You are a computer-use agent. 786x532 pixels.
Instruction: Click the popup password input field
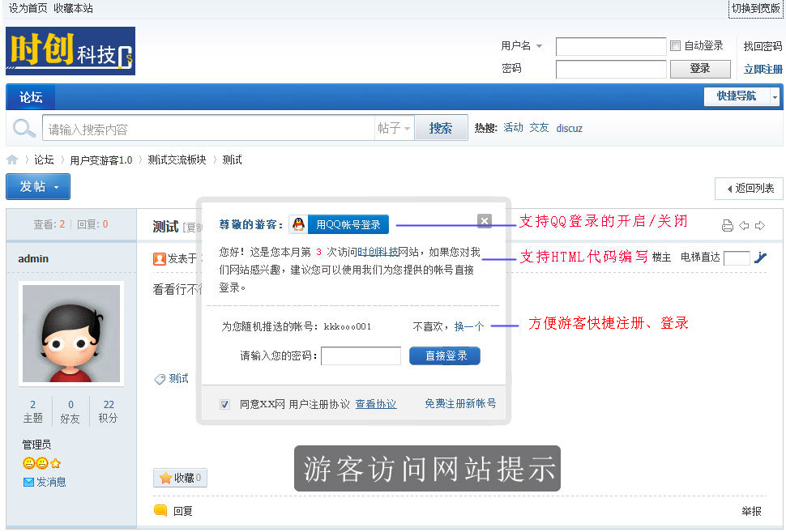click(361, 355)
